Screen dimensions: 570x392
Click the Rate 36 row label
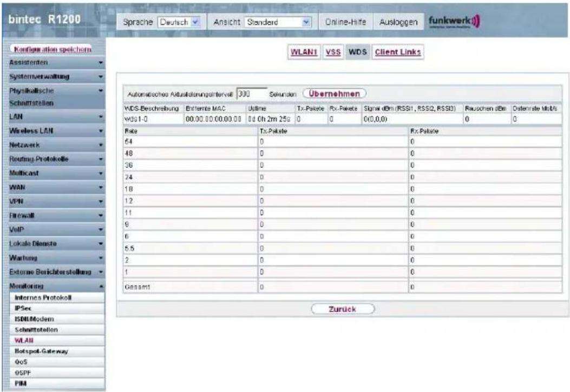(x=129, y=165)
